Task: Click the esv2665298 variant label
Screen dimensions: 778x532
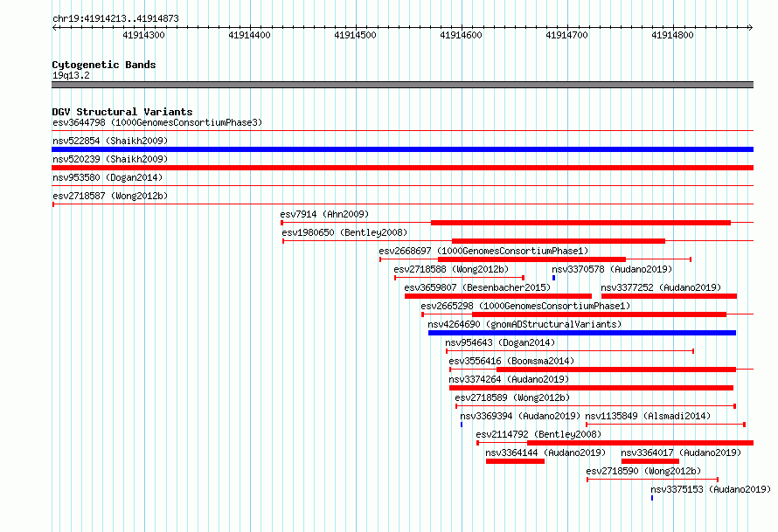Action: 525,306
